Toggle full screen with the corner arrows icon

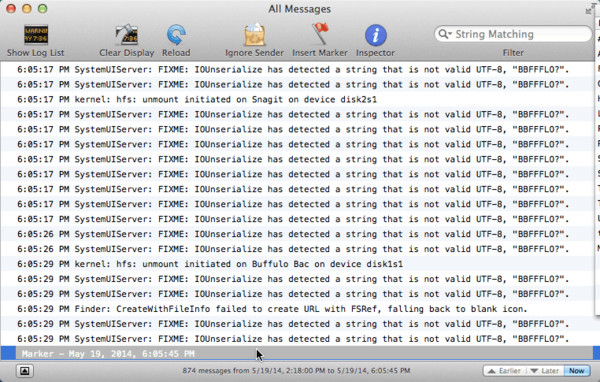(589, 9)
